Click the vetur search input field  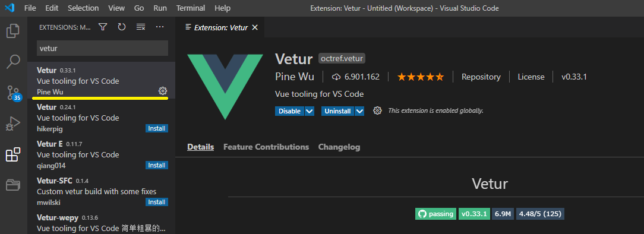[102, 48]
